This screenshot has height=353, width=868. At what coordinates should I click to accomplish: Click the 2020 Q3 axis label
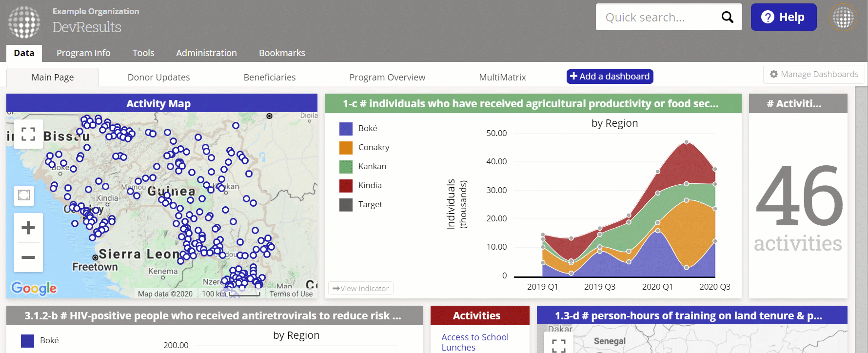click(x=715, y=287)
